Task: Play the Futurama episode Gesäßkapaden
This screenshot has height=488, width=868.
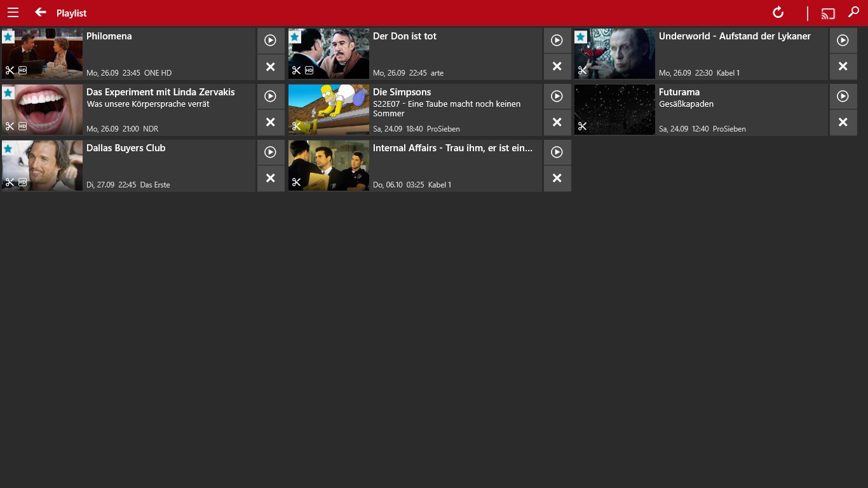Action: [843, 96]
